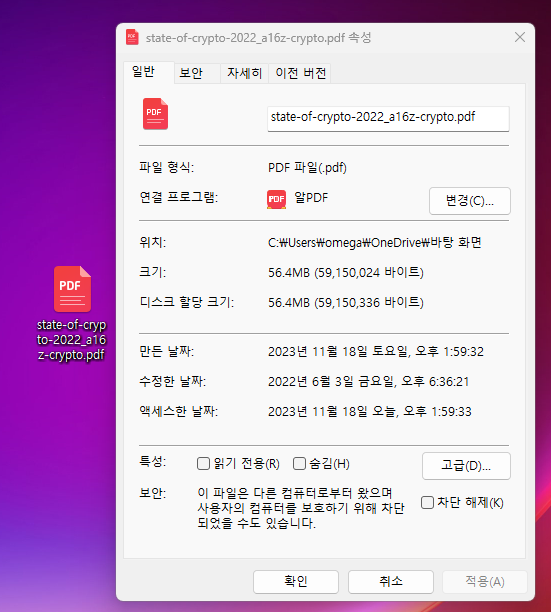This screenshot has height=612, width=551.
Task: Select the desktop label state-of-crypto-2022_a16z-crypto.pdf
Action: pos(71,340)
